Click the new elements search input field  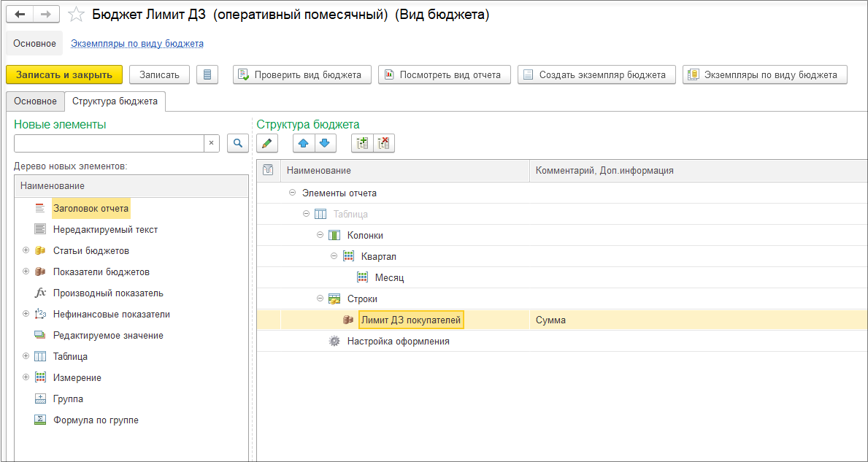tap(108, 143)
